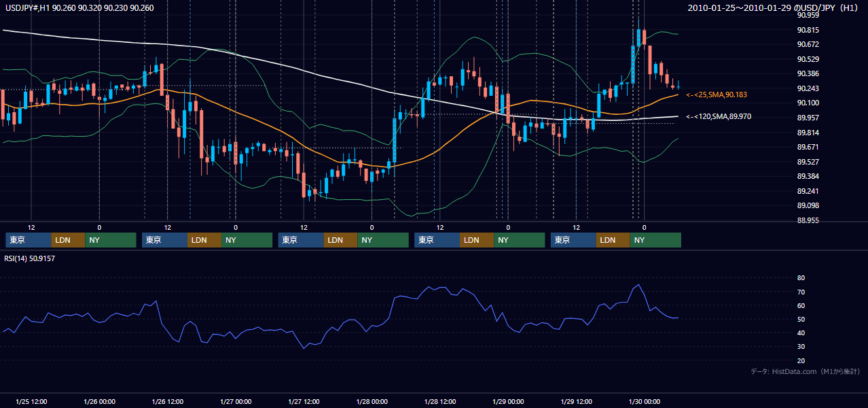Click the RSI 50 level label
Screen dimensions: 868x408
coord(801,319)
